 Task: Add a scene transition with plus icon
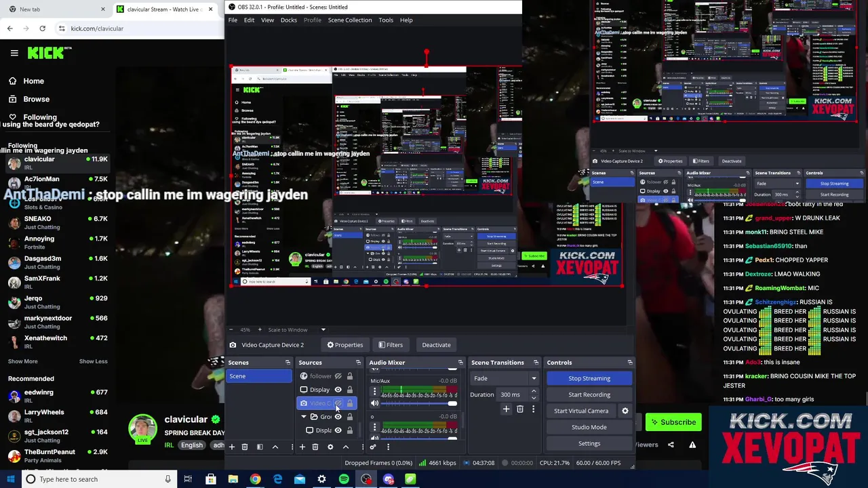point(506,409)
